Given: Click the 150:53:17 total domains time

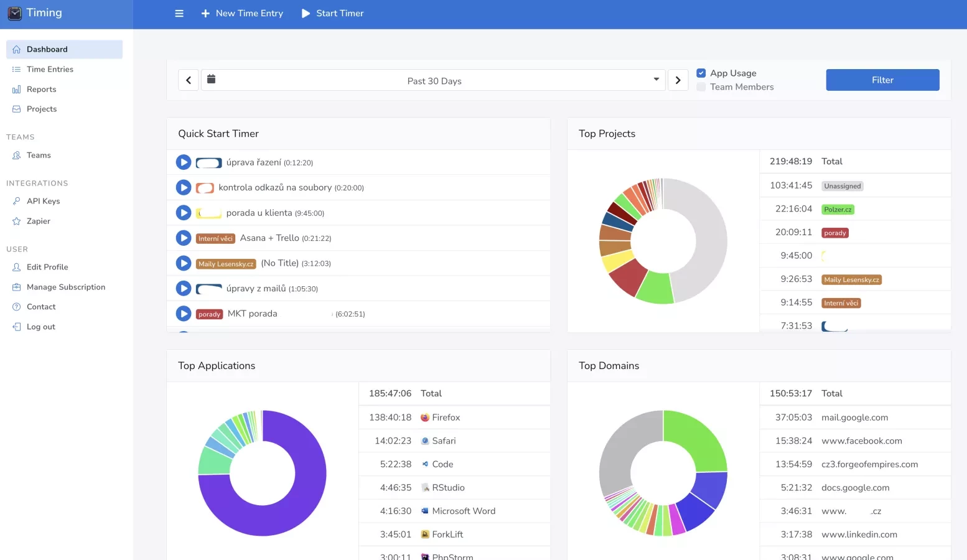Looking at the screenshot, I should (790, 393).
